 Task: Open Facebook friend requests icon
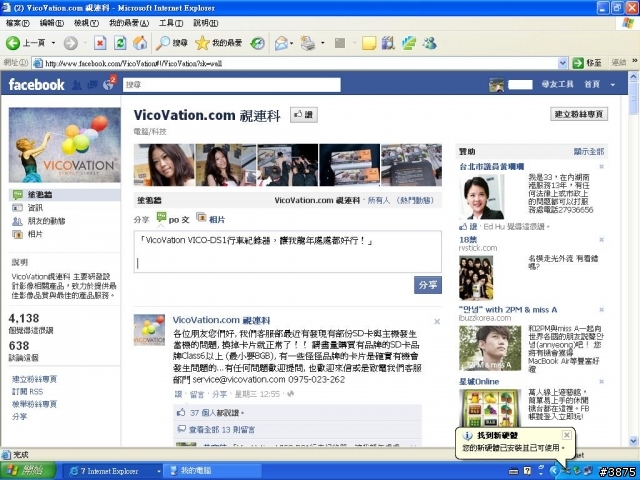[x=76, y=85]
